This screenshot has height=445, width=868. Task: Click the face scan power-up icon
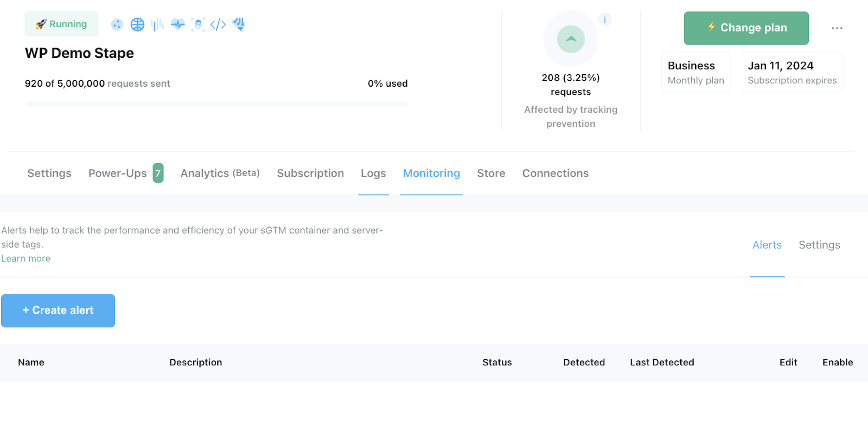coord(198,24)
